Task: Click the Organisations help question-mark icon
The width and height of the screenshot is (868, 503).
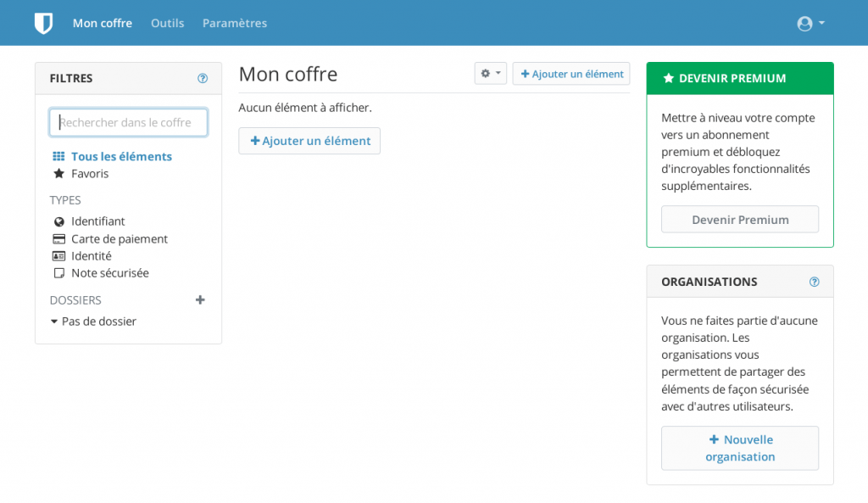Action: [814, 282]
